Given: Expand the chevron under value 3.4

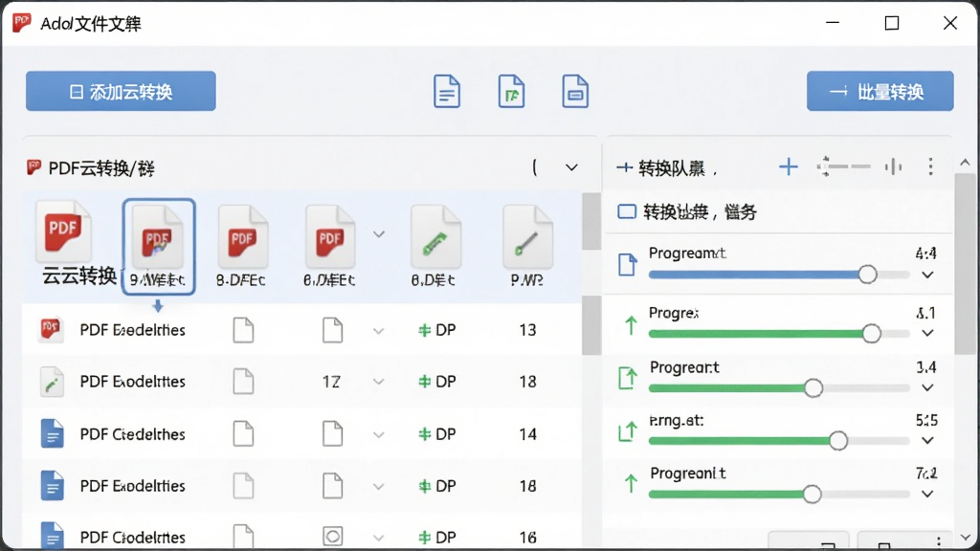Looking at the screenshot, I should [927, 387].
